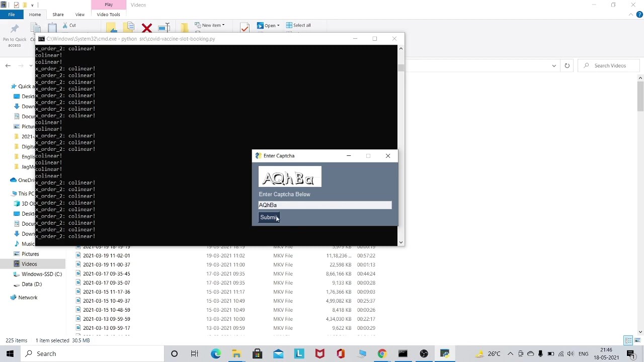Click the Windows Start button

(10, 353)
